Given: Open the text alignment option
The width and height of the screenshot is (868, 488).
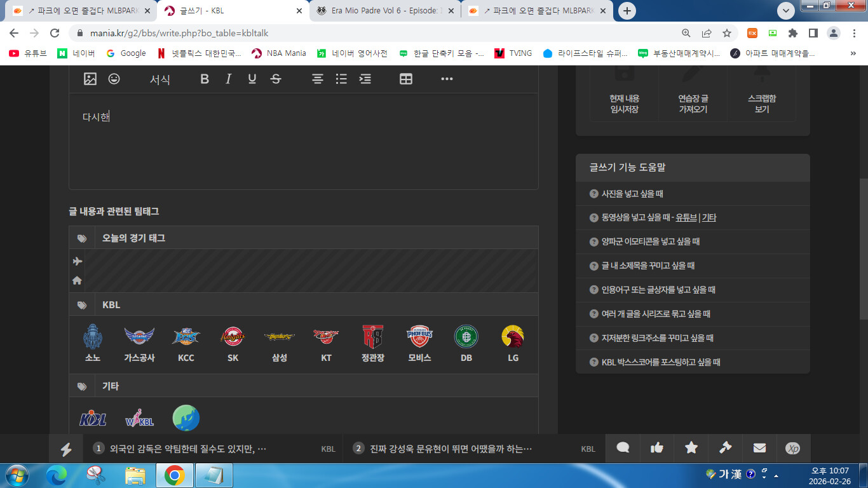Looking at the screenshot, I should [x=318, y=79].
